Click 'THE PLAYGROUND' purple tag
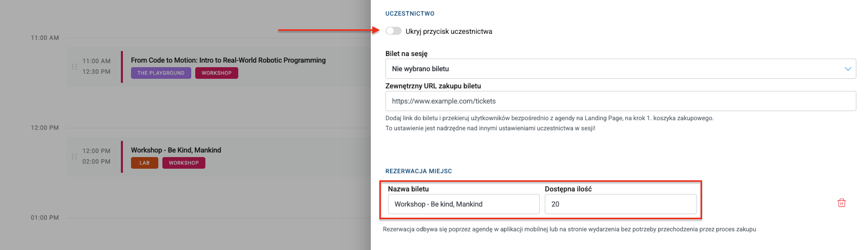Image resolution: width=868 pixels, height=250 pixels. click(161, 73)
